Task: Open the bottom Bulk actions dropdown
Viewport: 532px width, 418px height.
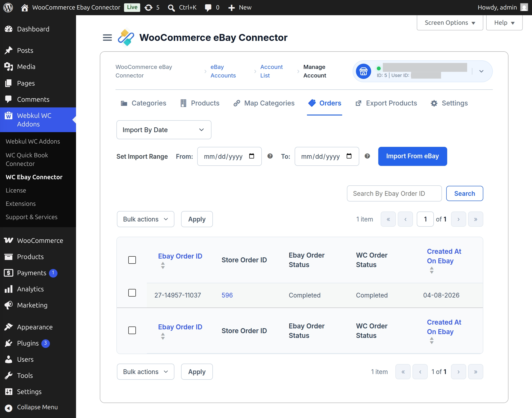Action: [146, 372]
